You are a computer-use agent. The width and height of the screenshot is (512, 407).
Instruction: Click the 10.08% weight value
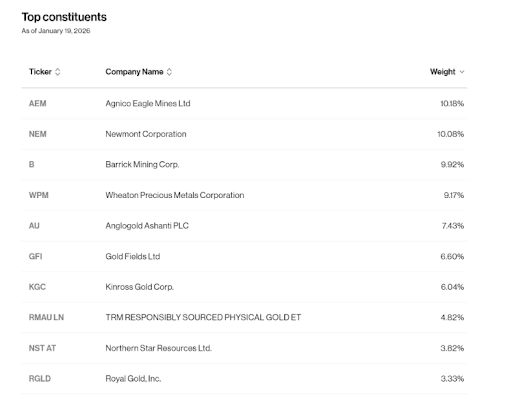(450, 134)
